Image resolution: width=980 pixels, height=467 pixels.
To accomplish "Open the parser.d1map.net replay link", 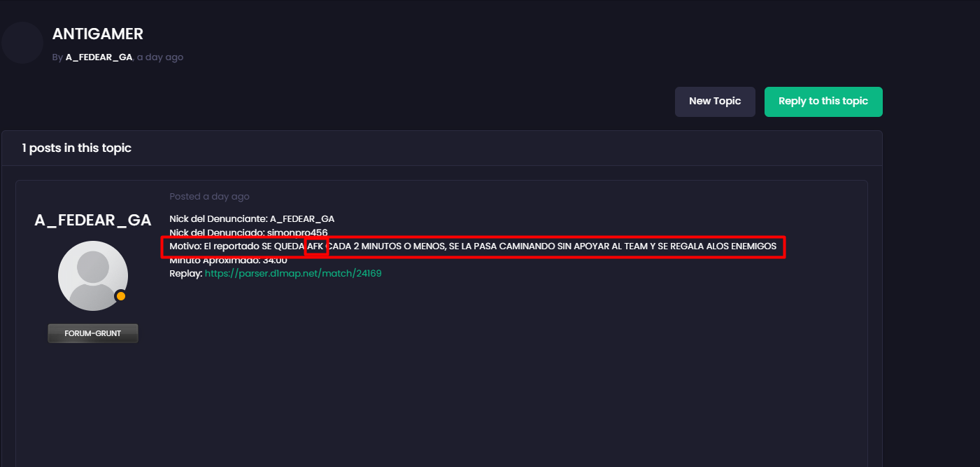I will pos(293,274).
